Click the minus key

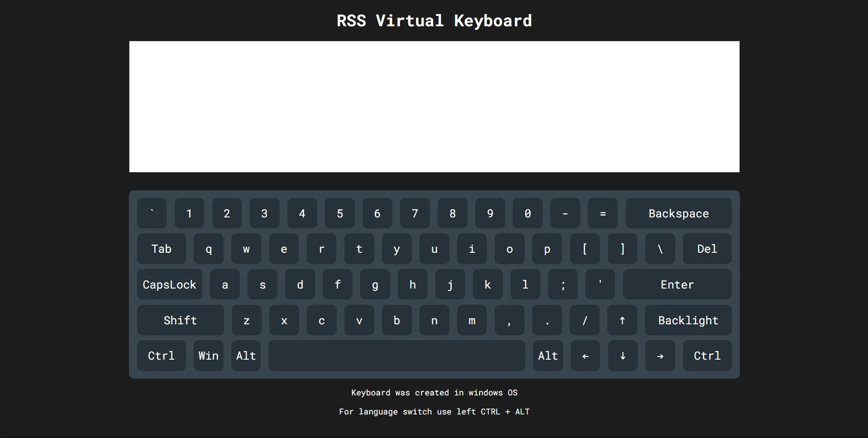(x=565, y=213)
